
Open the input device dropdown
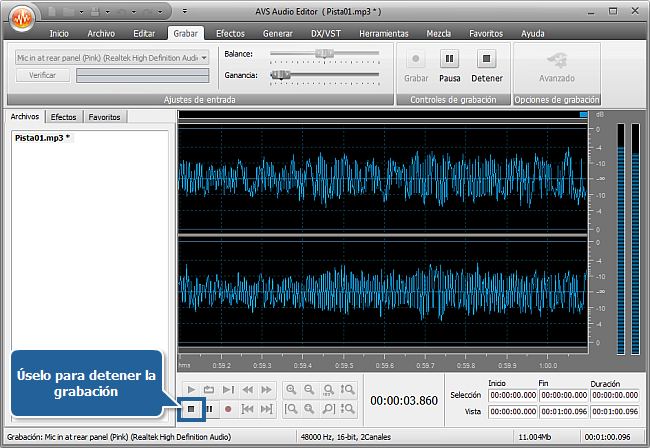[x=204, y=58]
